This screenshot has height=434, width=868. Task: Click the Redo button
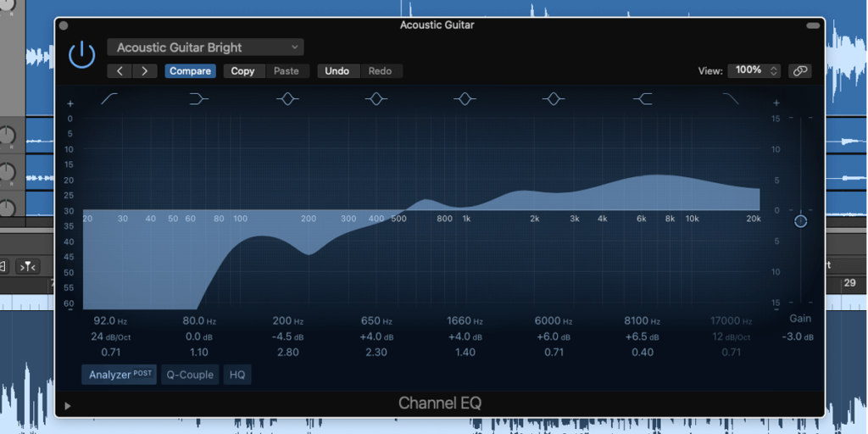pyautogui.click(x=381, y=71)
